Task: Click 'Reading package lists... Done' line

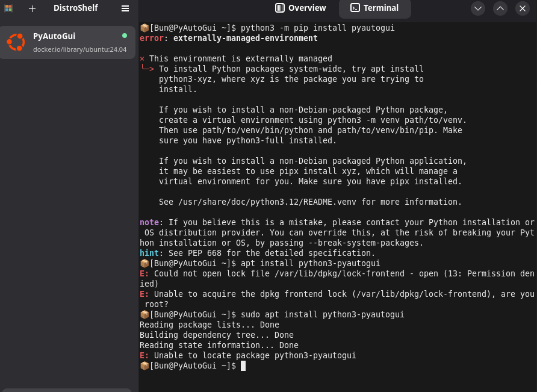Action: coord(210,325)
